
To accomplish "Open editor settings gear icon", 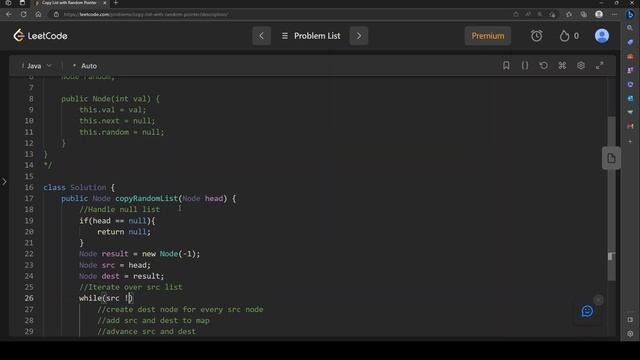I will pos(581,65).
